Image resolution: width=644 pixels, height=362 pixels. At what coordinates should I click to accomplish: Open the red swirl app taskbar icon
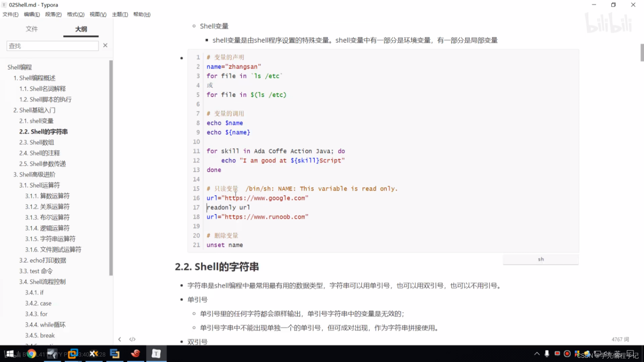pyautogui.click(x=136, y=354)
